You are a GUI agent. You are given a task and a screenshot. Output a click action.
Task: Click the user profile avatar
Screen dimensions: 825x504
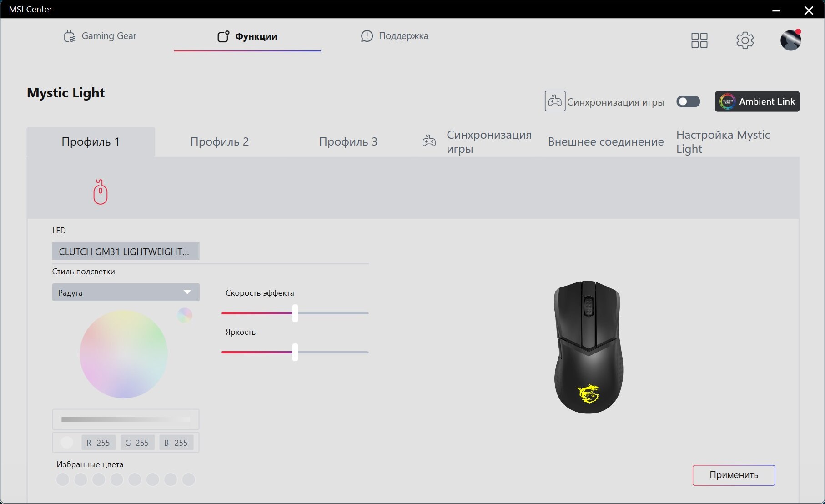pos(791,40)
